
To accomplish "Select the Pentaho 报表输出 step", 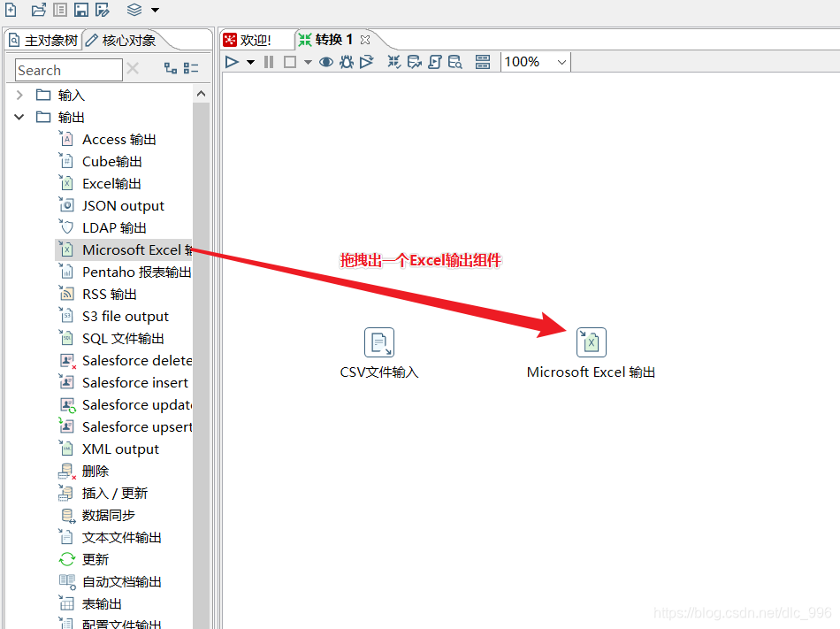I will coord(125,272).
